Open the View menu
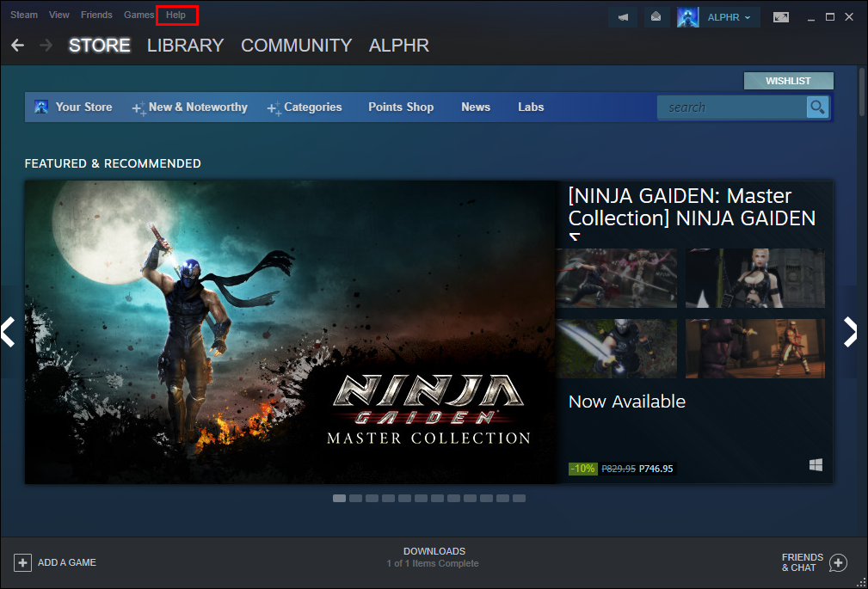The height and width of the screenshot is (589, 868). (58, 15)
